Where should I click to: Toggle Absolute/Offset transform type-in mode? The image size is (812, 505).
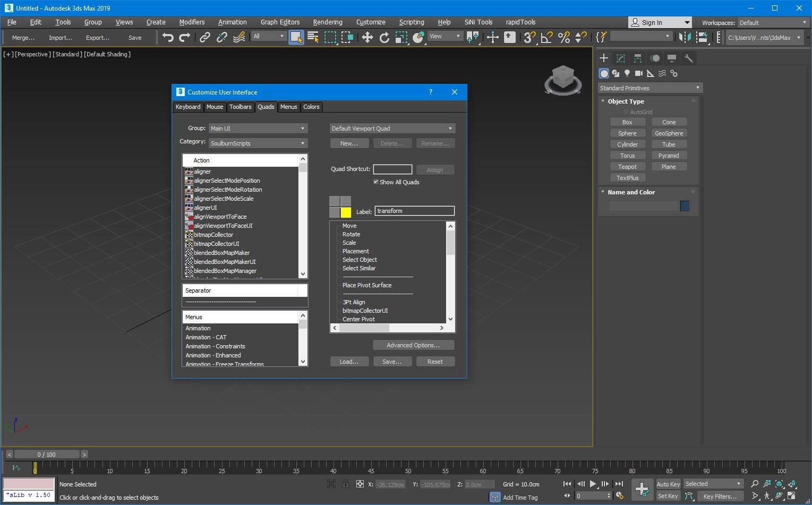(x=360, y=484)
